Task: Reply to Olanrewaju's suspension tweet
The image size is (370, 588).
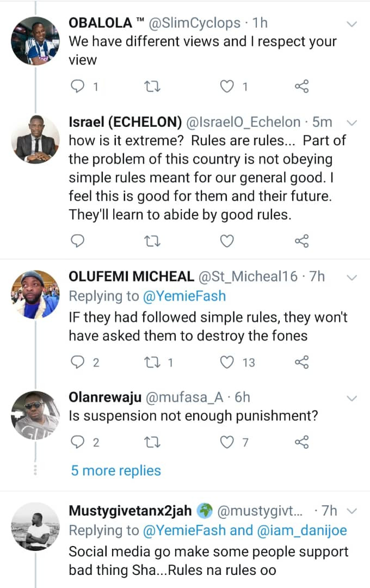Action: (x=79, y=442)
